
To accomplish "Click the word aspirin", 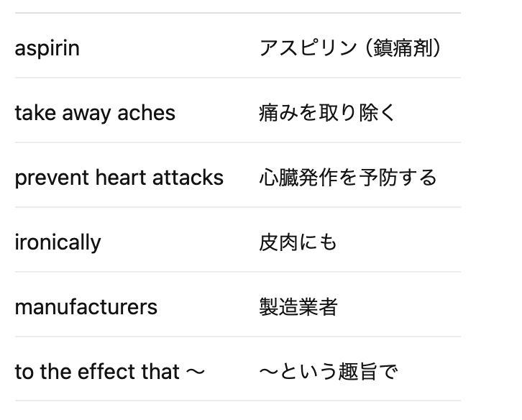I will [x=47, y=49].
